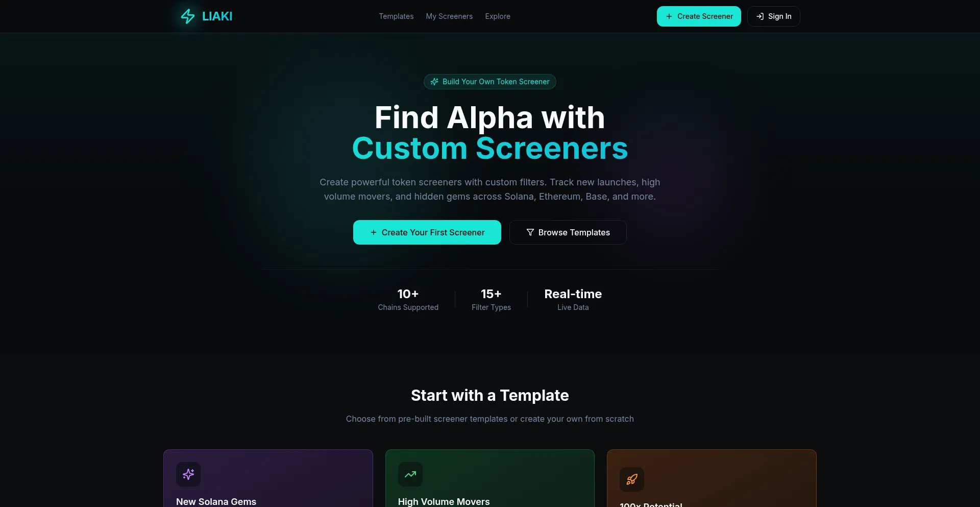Click the Browse Templates button
This screenshot has height=507, width=980.
[568, 232]
